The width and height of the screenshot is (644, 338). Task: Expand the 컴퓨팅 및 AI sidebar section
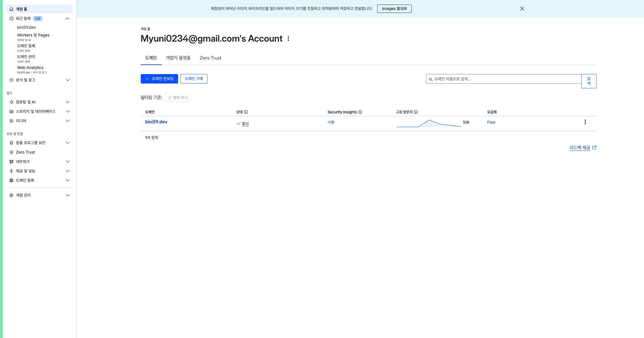pyautogui.click(x=68, y=102)
